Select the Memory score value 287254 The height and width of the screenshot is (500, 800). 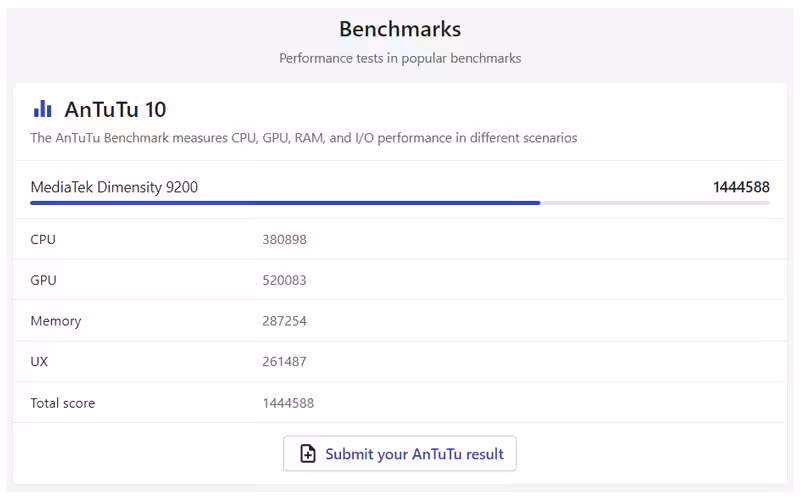click(x=284, y=321)
